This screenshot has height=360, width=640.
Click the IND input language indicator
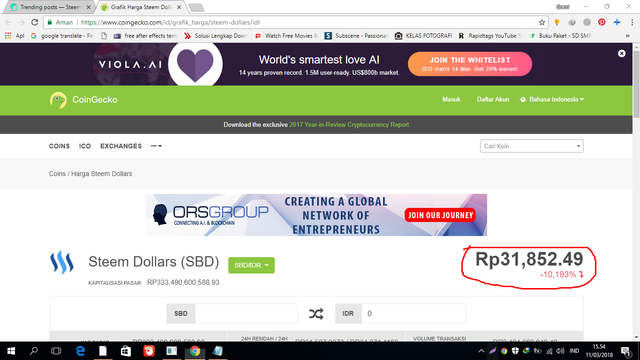[x=574, y=351]
